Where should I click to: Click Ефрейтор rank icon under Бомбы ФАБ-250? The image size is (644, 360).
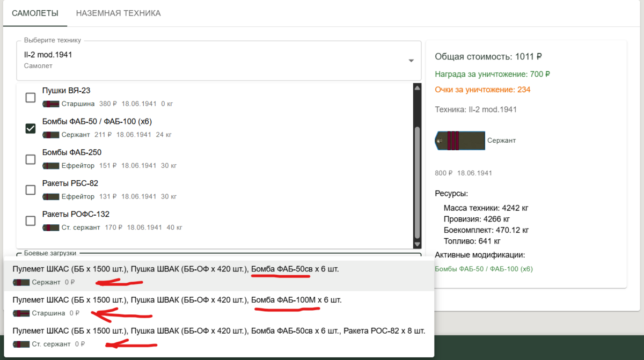[51, 166]
